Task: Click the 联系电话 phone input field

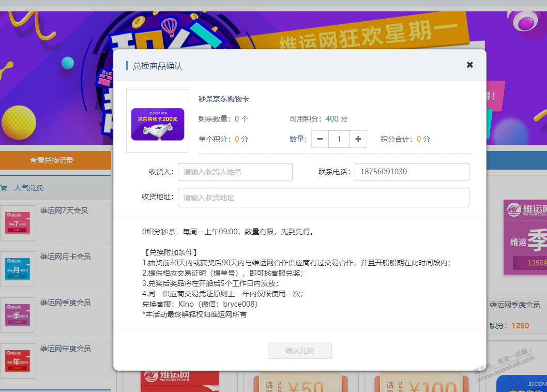Action: [x=412, y=172]
